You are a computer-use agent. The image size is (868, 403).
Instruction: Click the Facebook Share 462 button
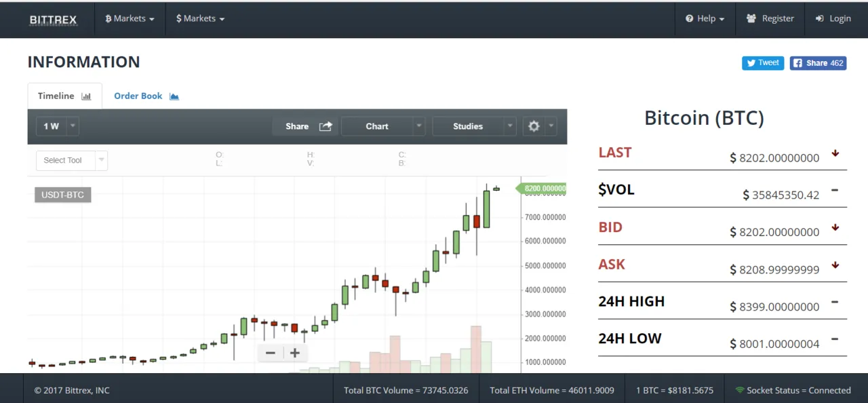coord(818,63)
